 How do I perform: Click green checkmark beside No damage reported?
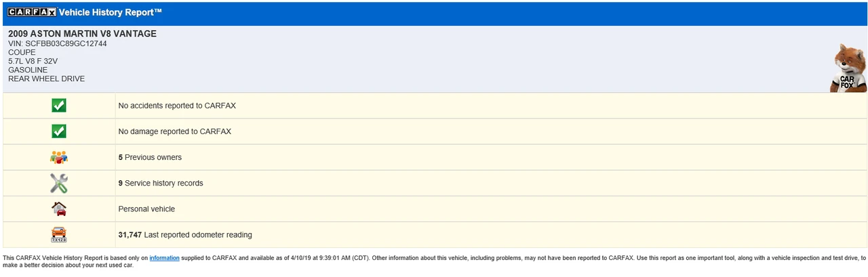[x=59, y=131]
